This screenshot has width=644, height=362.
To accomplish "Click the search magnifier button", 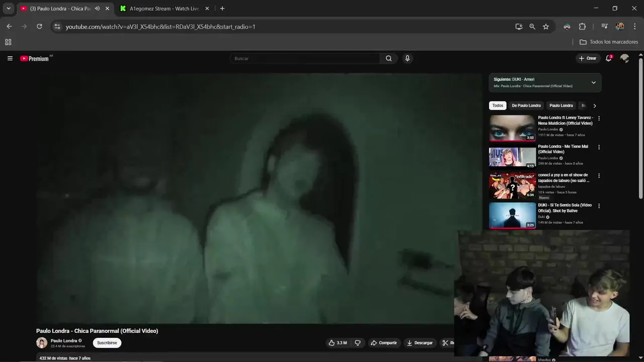I will (x=388, y=58).
